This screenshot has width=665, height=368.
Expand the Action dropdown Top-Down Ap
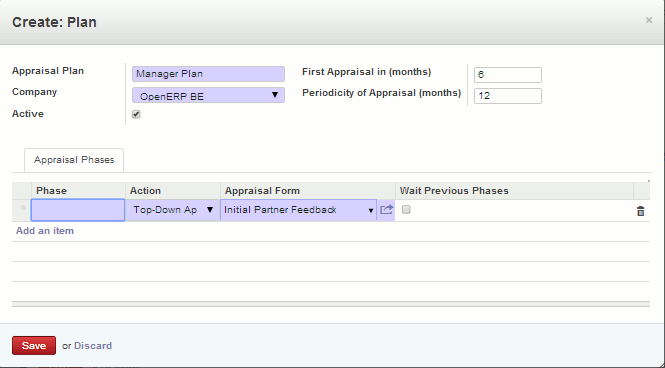[x=173, y=210]
